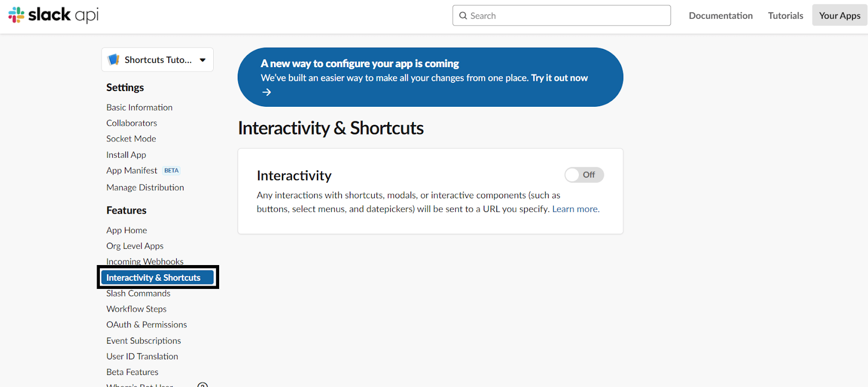The image size is (868, 387).
Task: Turn on the Interactivity toggle
Action: [x=584, y=175]
